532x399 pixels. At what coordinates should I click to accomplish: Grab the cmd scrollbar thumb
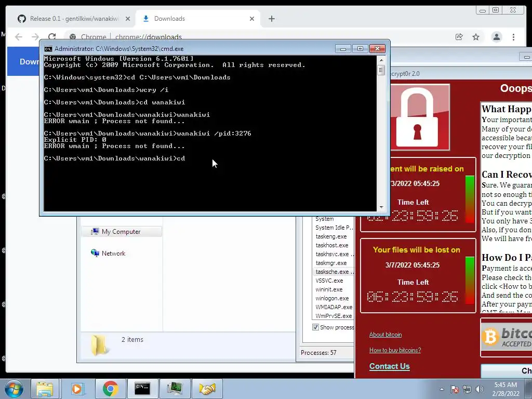pyautogui.click(x=381, y=70)
